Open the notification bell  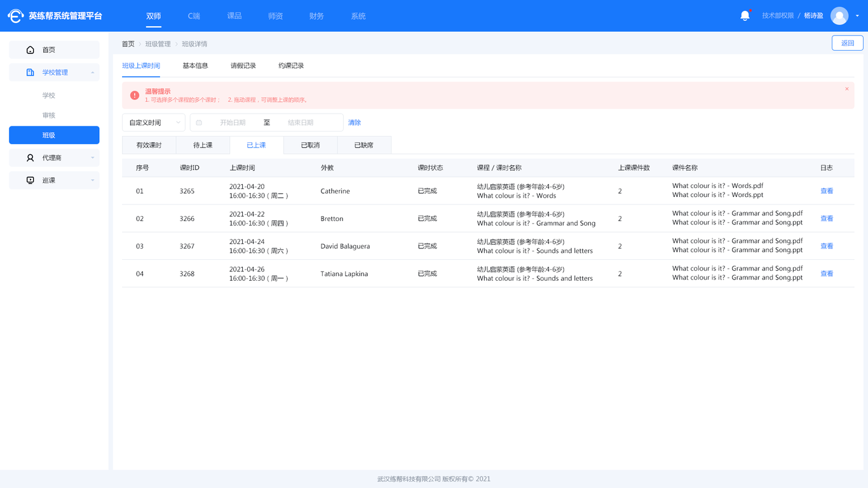point(745,16)
